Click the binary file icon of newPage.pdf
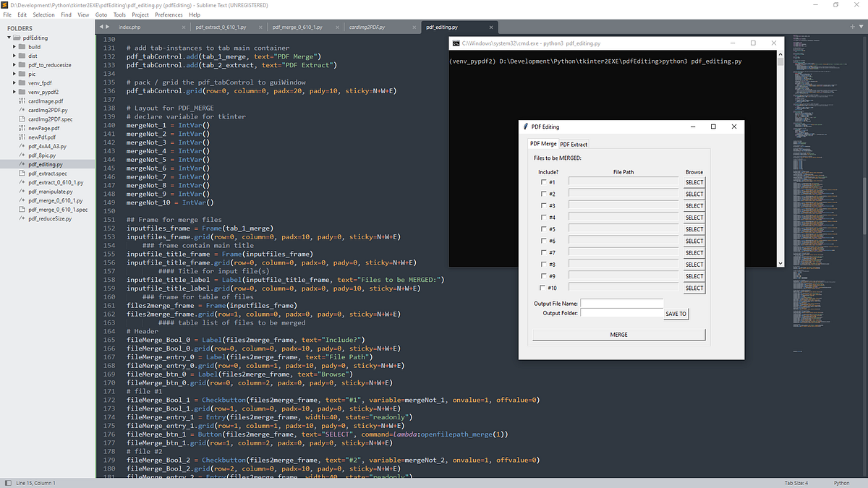The width and height of the screenshot is (868, 488). (22, 129)
